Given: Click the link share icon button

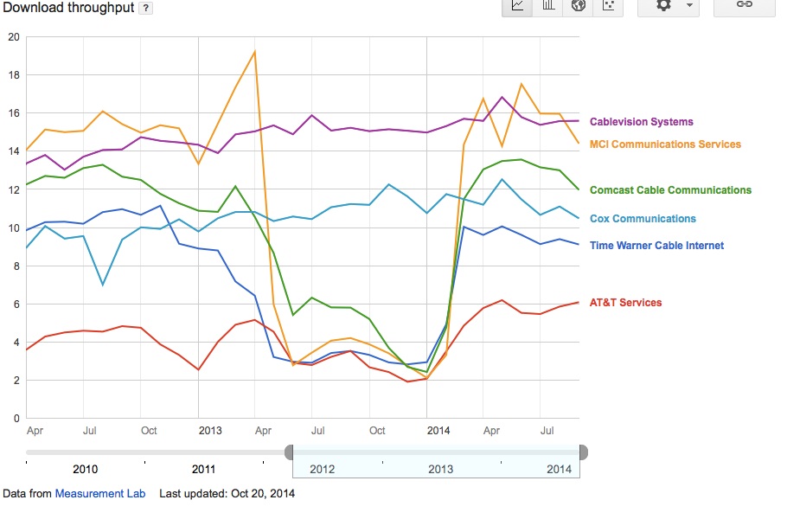Looking at the screenshot, I should [745, 7].
